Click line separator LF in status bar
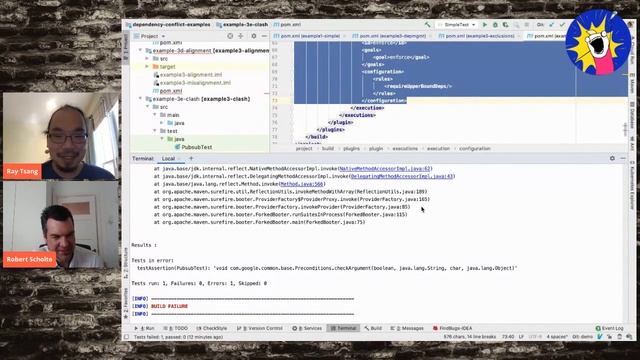 tap(521, 337)
